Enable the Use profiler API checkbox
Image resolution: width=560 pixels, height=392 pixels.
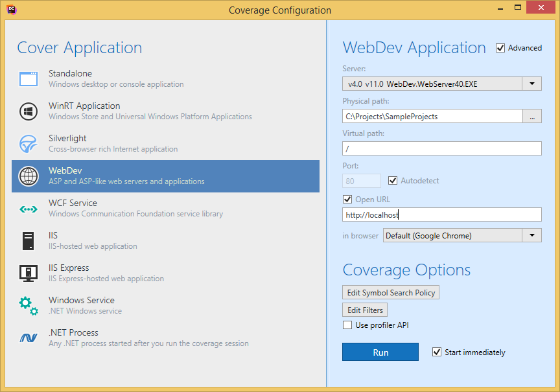coord(347,325)
